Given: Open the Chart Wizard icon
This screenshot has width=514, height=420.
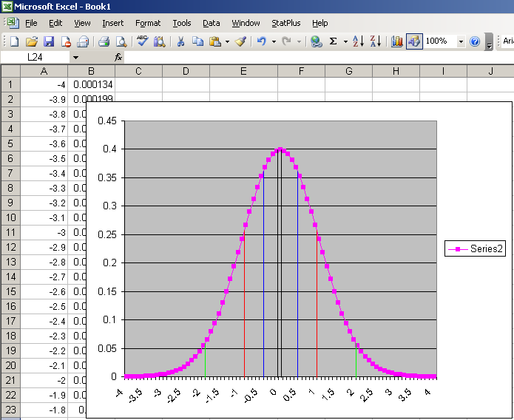Looking at the screenshot, I should tap(396, 41).
